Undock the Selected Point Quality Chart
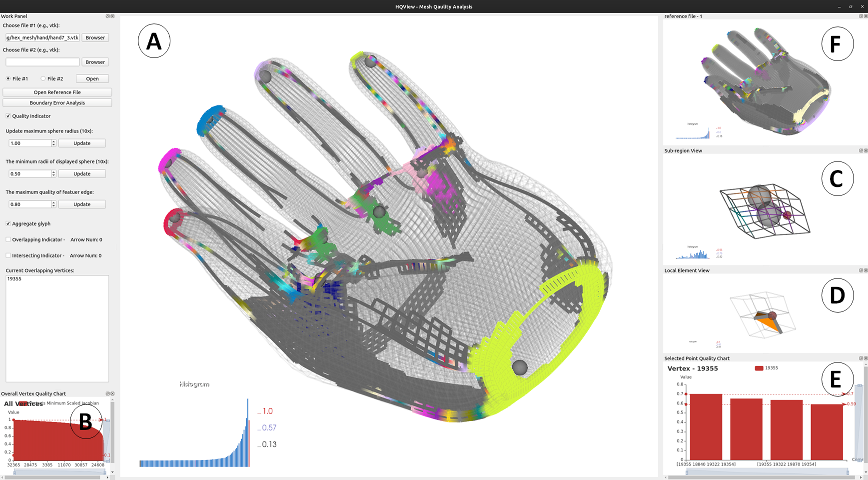Screen dimensions: 868x480 (x=861, y=358)
